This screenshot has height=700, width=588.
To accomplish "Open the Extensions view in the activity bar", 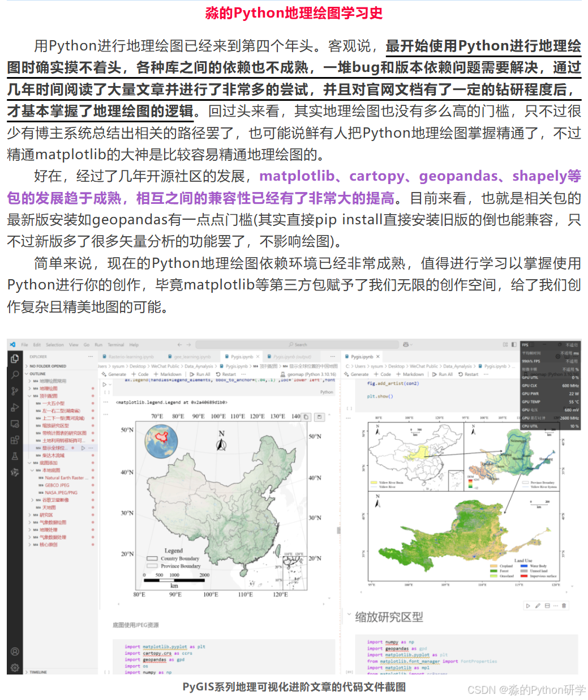I will 15,440.
